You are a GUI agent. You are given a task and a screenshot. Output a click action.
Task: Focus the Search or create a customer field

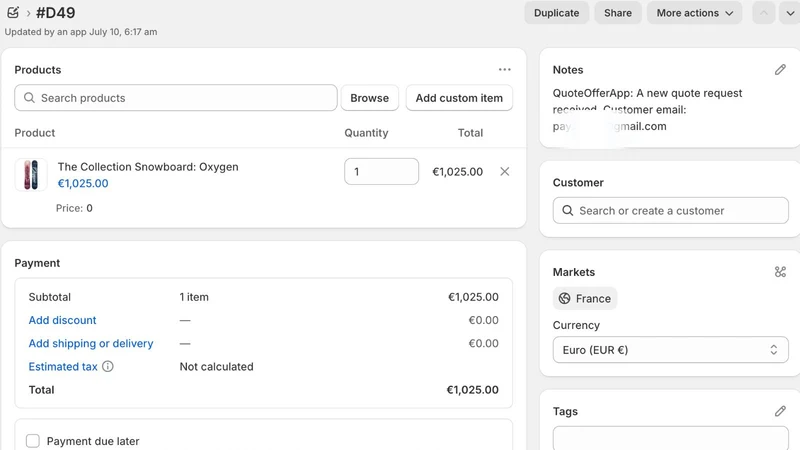[x=670, y=210]
